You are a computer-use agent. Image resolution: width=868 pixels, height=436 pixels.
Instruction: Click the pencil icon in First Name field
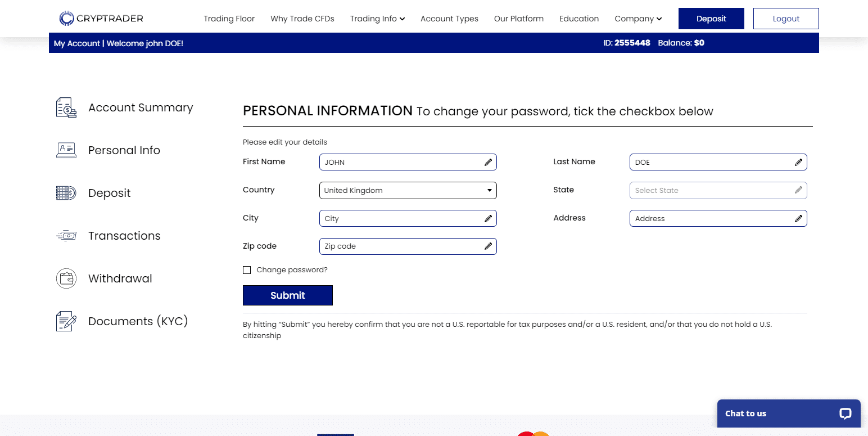(x=488, y=162)
